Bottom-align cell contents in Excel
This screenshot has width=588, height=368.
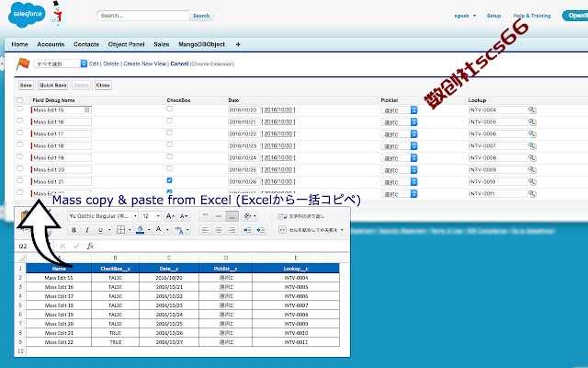tap(232, 216)
